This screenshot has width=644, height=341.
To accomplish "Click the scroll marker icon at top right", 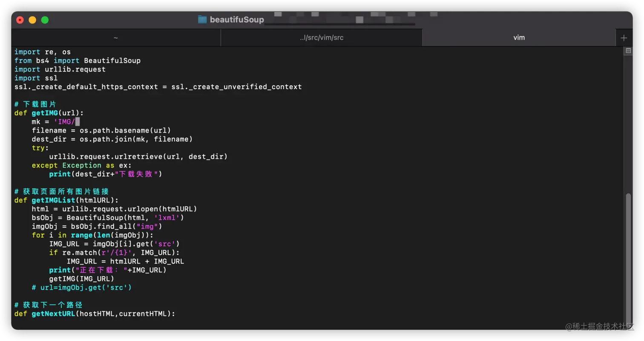I will point(628,51).
